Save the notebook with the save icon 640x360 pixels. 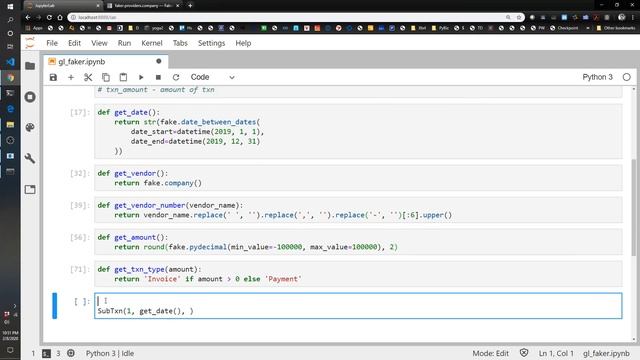point(53,77)
